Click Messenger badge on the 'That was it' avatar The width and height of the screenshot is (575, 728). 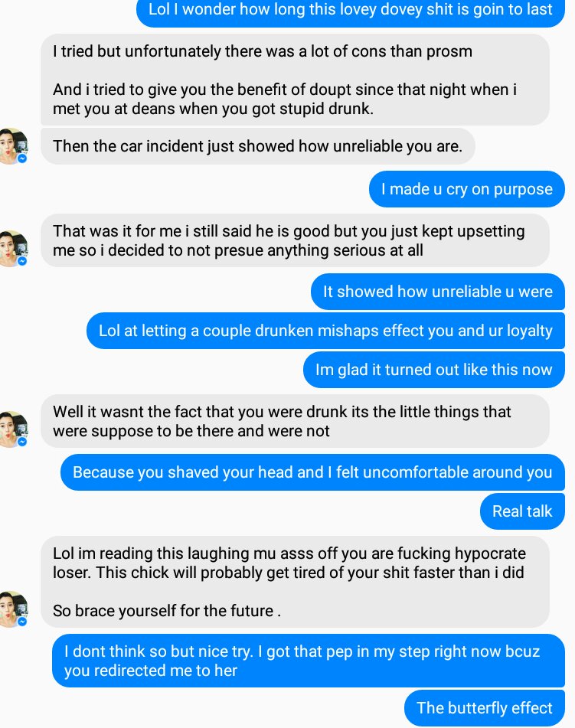pos(22,261)
